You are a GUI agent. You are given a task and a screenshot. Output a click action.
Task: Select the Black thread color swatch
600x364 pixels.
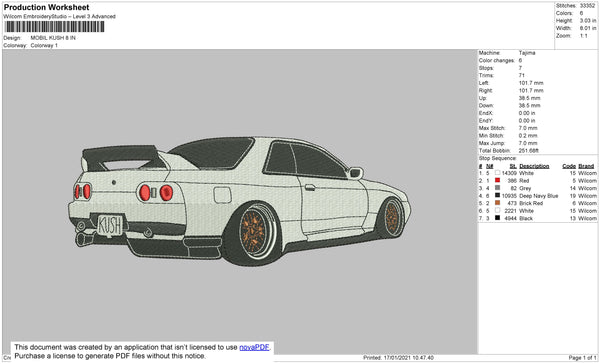[497, 218]
